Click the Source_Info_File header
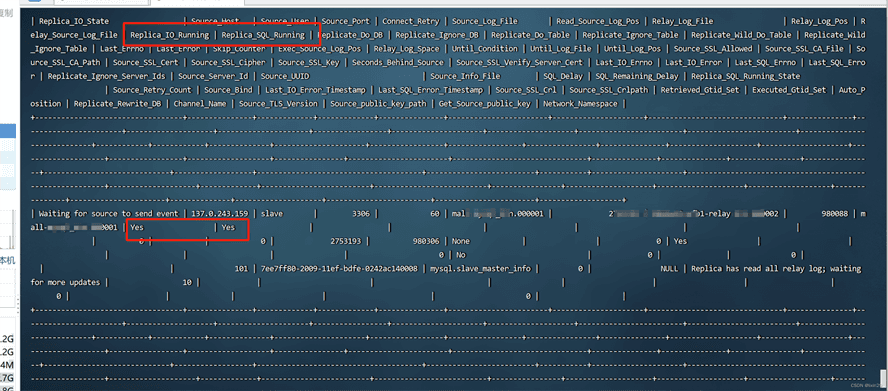This screenshot has width=888, height=391. point(466,76)
